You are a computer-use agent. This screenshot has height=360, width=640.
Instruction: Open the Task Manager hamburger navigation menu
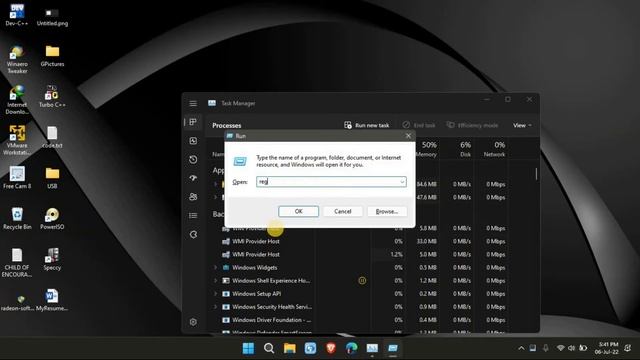pyautogui.click(x=193, y=104)
